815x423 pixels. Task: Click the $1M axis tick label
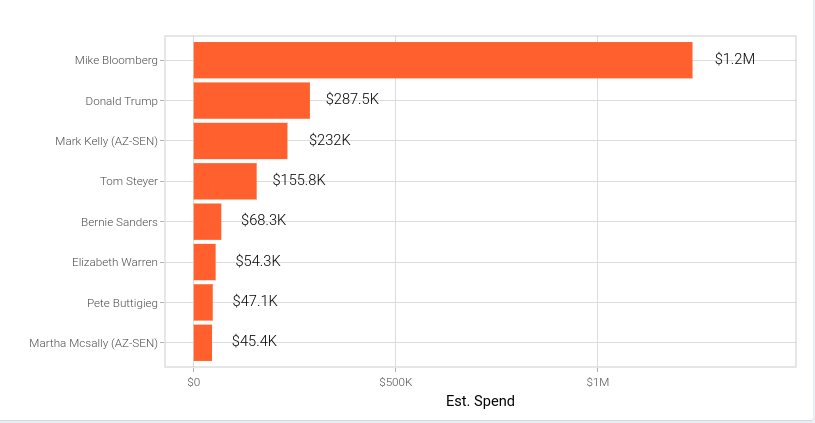click(x=597, y=382)
